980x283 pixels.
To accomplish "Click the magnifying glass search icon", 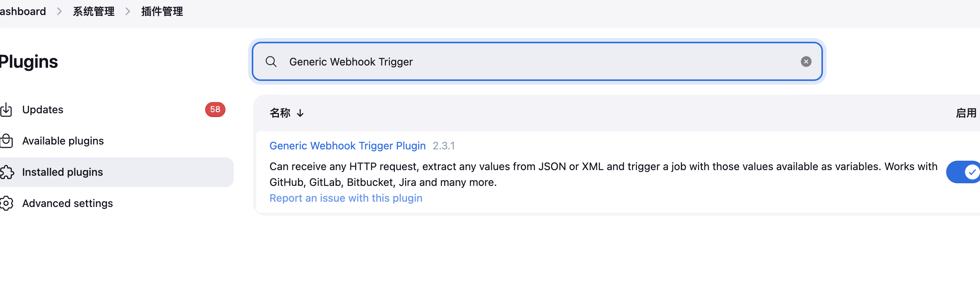I will pos(271,62).
